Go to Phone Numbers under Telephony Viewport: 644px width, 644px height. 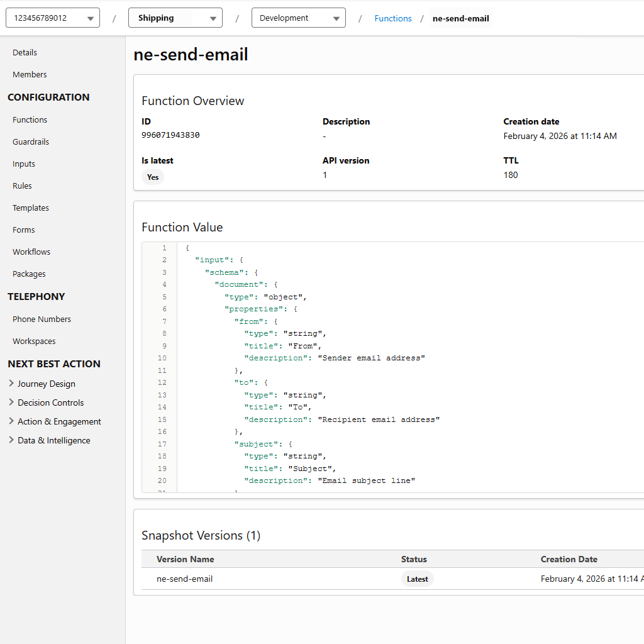(42, 319)
